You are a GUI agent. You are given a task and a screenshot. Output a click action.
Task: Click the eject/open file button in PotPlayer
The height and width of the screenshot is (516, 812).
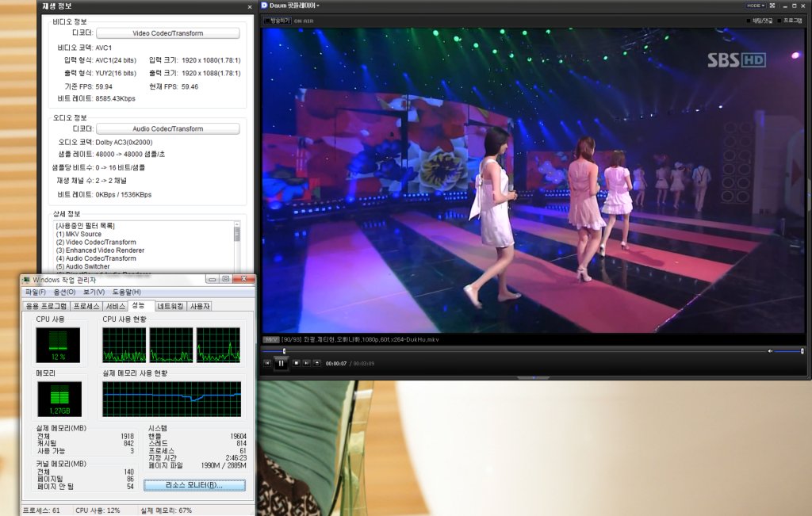click(x=317, y=363)
